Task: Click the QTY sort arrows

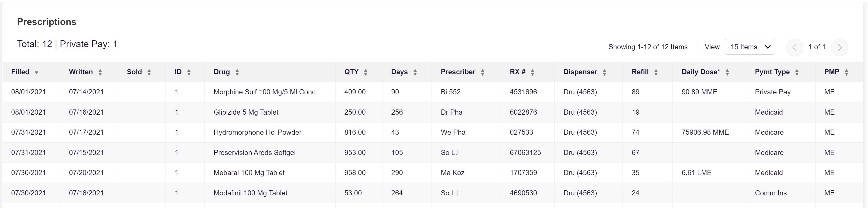Action: click(x=366, y=72)
